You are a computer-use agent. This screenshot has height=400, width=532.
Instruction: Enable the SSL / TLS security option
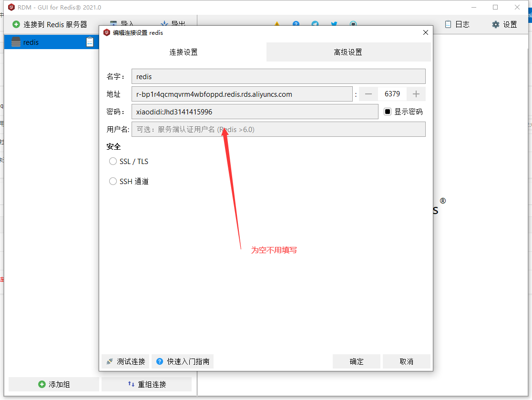(x=113, y=162)
